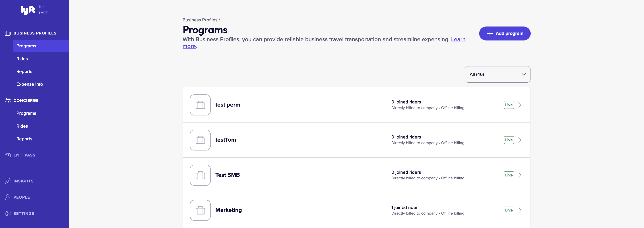644x228 pixels.
Task: Click the Learn more link
Action: tap(458, 39)
